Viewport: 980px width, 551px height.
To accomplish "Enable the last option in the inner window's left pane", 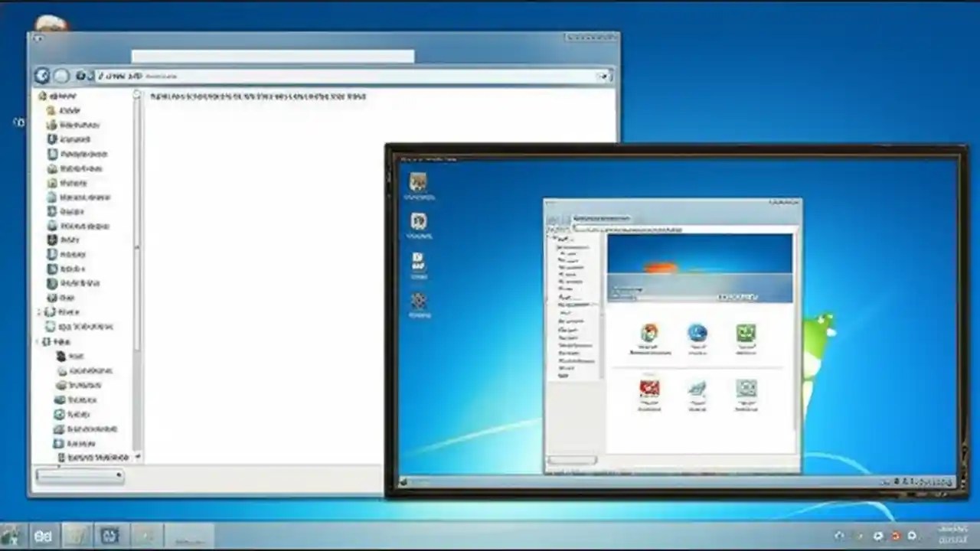I will click(x=565, y=376).
